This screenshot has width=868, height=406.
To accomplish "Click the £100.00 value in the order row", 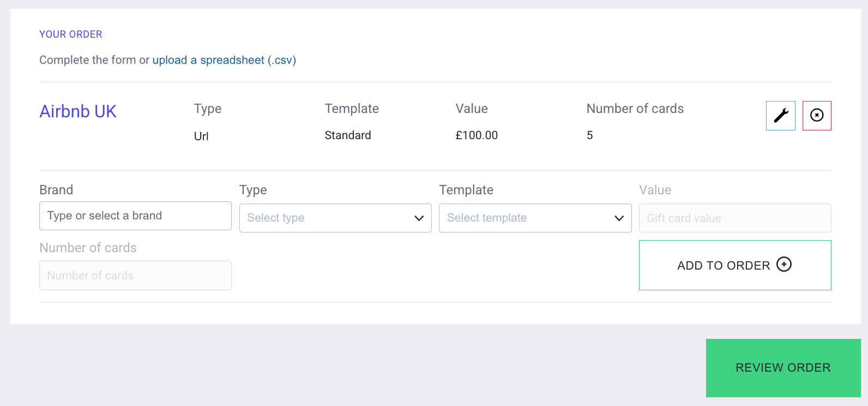I will pyautogui.click(x=477, y=135).
